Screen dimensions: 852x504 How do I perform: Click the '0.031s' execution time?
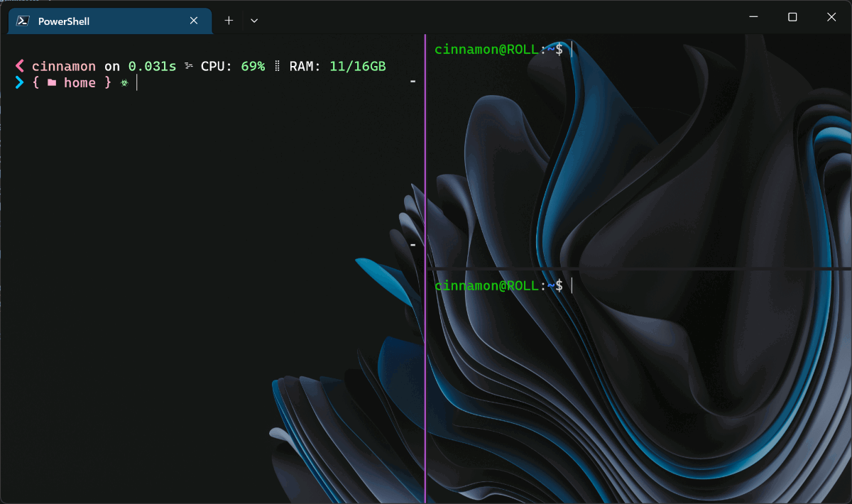(152, 66)
